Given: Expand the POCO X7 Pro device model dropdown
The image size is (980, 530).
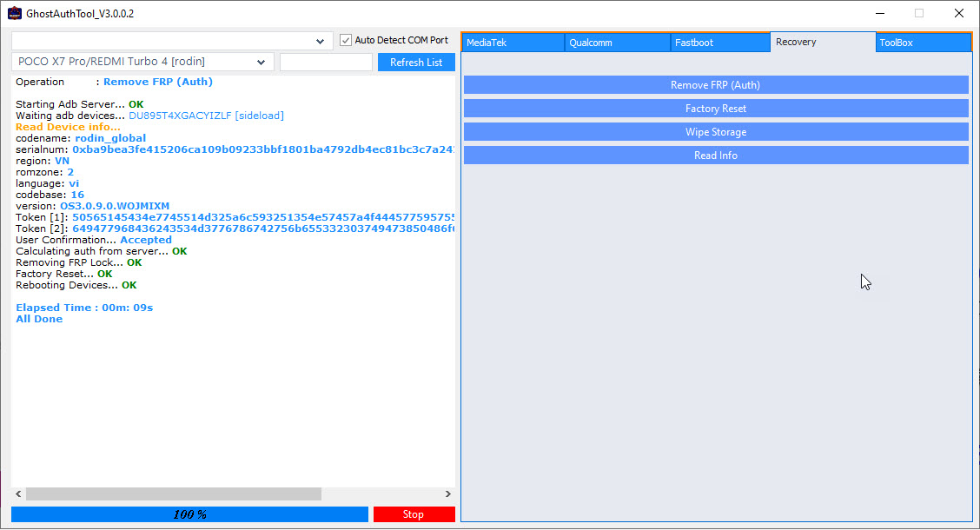Looking at the screenshot, I should [x=261, y=62].
